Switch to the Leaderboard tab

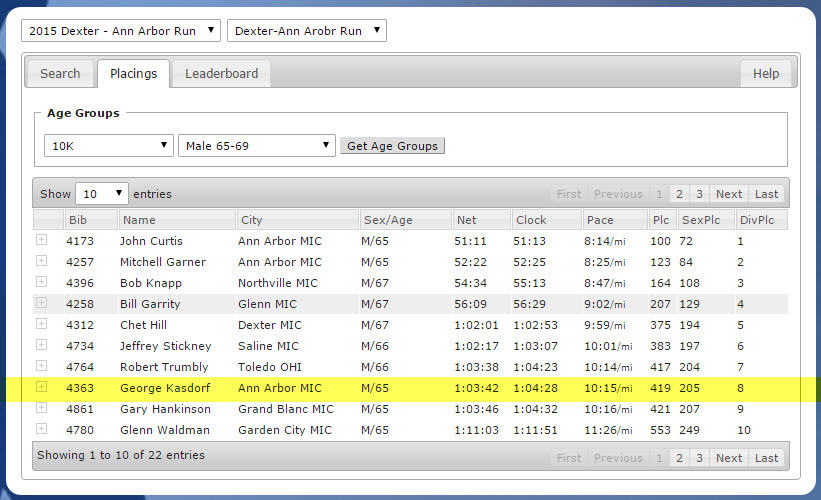[x=221, y=74]
